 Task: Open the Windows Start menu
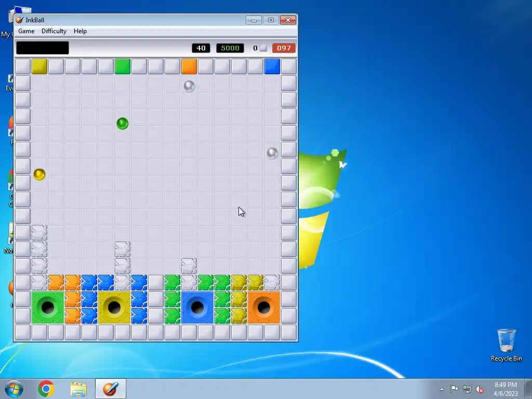click(14, 389)
